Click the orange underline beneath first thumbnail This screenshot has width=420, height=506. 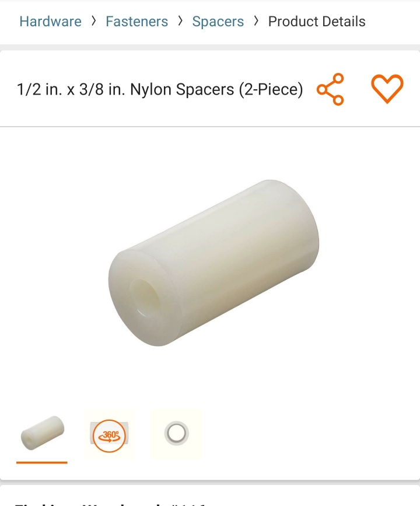(42, 462)
